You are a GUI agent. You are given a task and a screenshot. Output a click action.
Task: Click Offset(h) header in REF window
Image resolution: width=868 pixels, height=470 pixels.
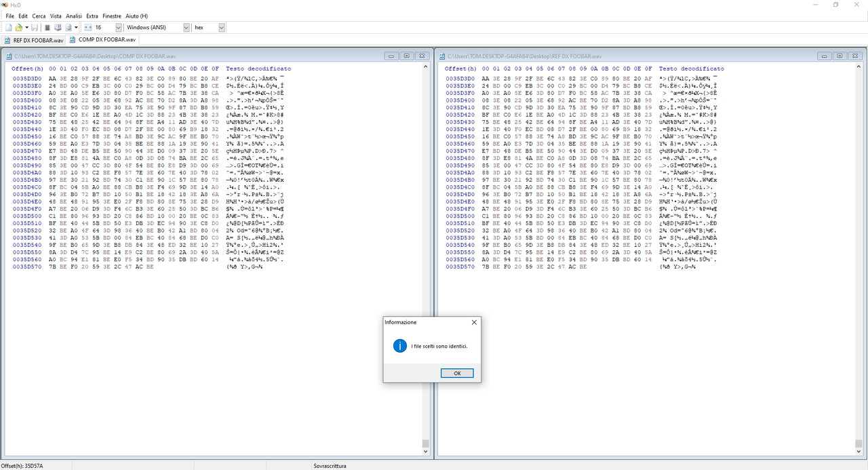tap(460, 68)
